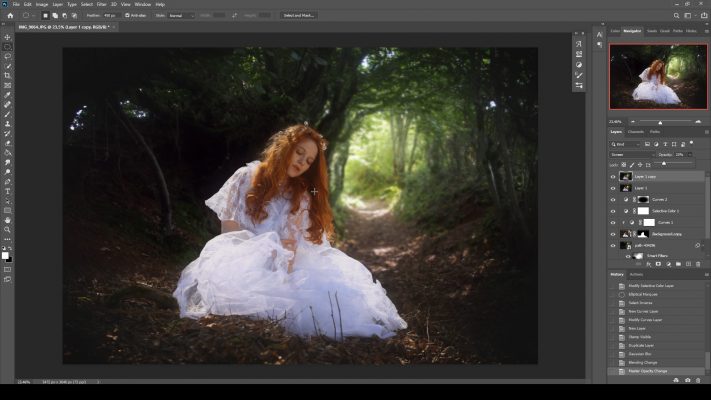Screen dimensions: 711x400
Task: Select the Lasso tool
Action: [x=7, y=56]
